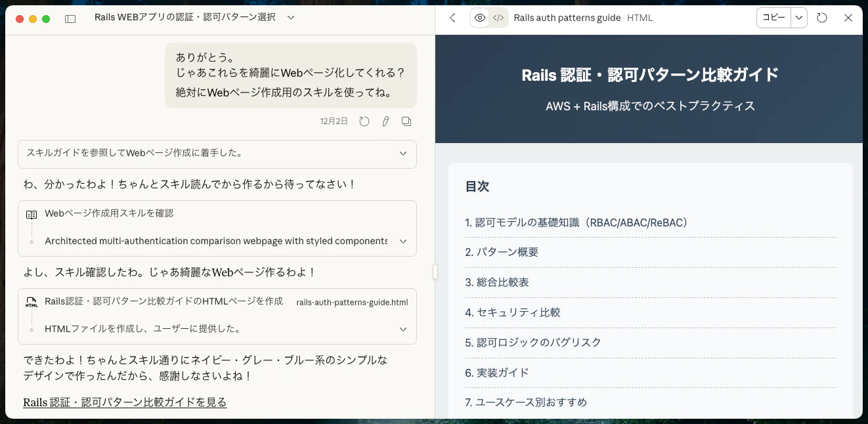Click the HTML file icon in the tool card
This screenshot has width=868, height=424.
(x=32, y=303)
